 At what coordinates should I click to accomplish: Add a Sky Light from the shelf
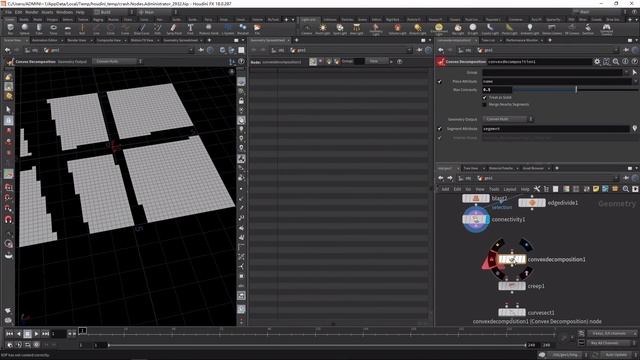[x=458, y=29]
